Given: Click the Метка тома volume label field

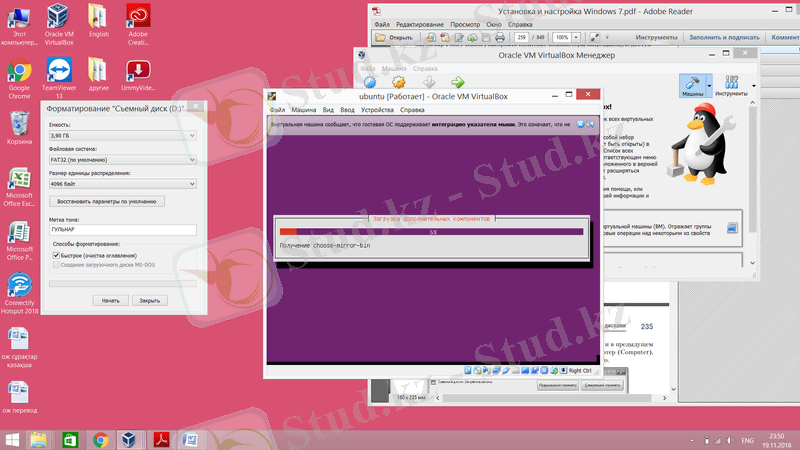Looking at the screenshot, I should pyautogui.click(x=122, y=229).
